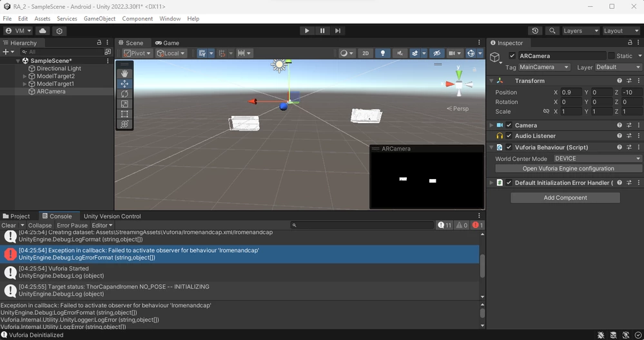
Task: Open the Layout dropdown
Action: pyautogui.click(x=621, y=31)
